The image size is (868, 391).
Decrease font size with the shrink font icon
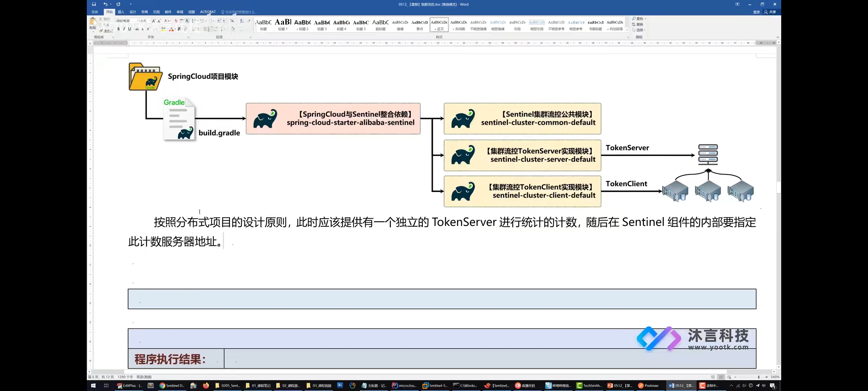point(159,21)
